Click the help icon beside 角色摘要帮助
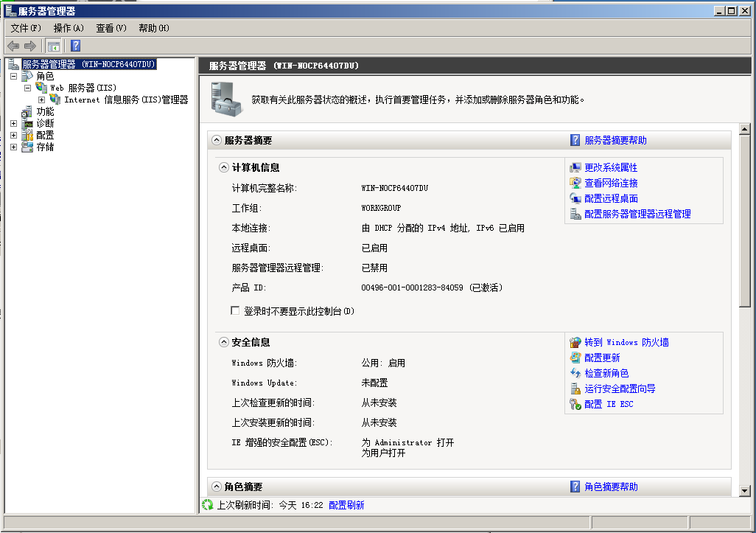Screen dimensions: 756x533 click(575, 487)
